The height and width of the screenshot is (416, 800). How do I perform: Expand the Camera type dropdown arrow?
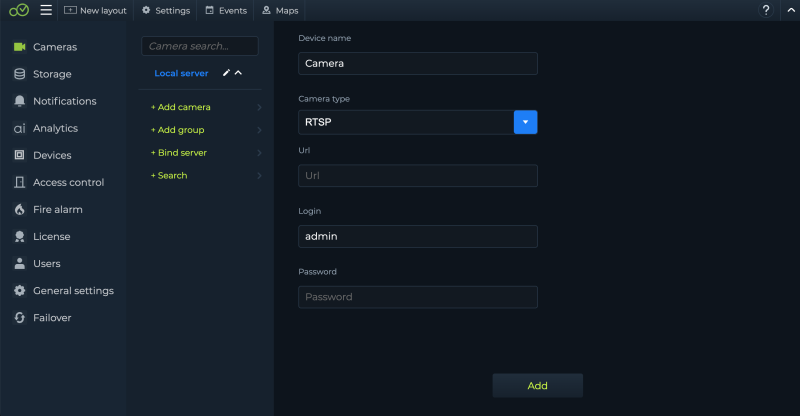point(526,122)
